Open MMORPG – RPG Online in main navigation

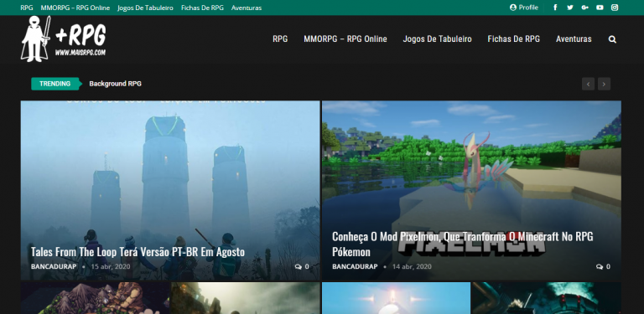(345, 39)
